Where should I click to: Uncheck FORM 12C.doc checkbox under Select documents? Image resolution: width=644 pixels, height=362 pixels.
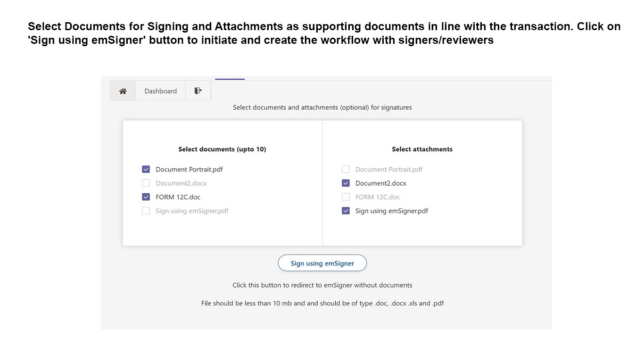coord(146,197)
